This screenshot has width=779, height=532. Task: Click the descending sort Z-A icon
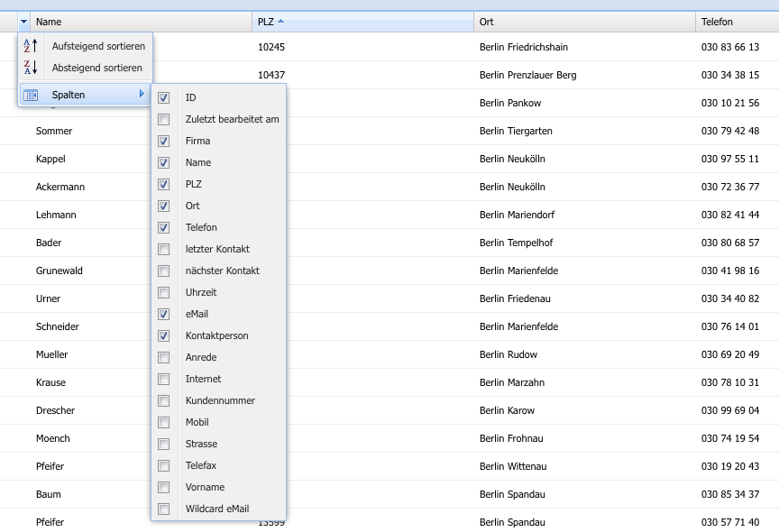point(31,68)
